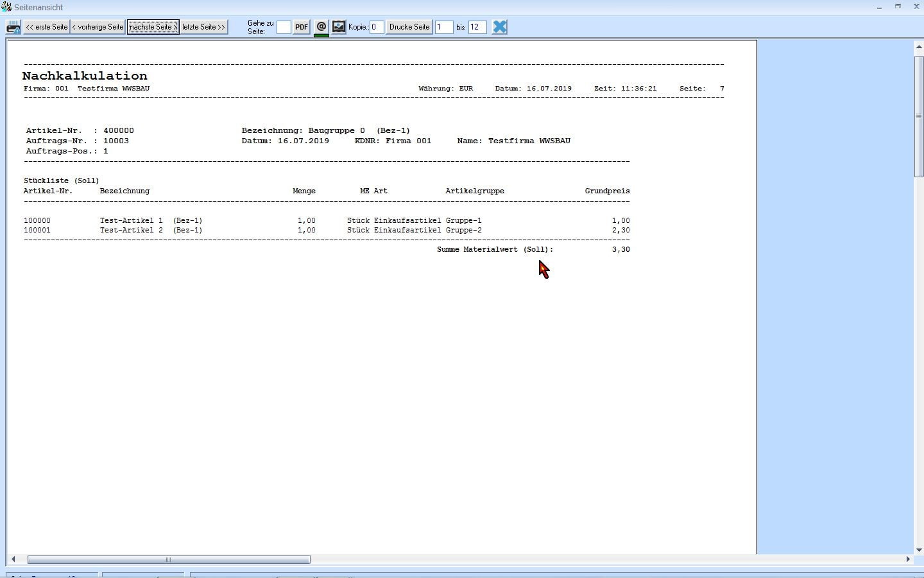Jump to last page with 'letzte Seite'
Image resolution: width=924 pixels, height=578 pixels.
pyautogui.click(x=203, y=27)
